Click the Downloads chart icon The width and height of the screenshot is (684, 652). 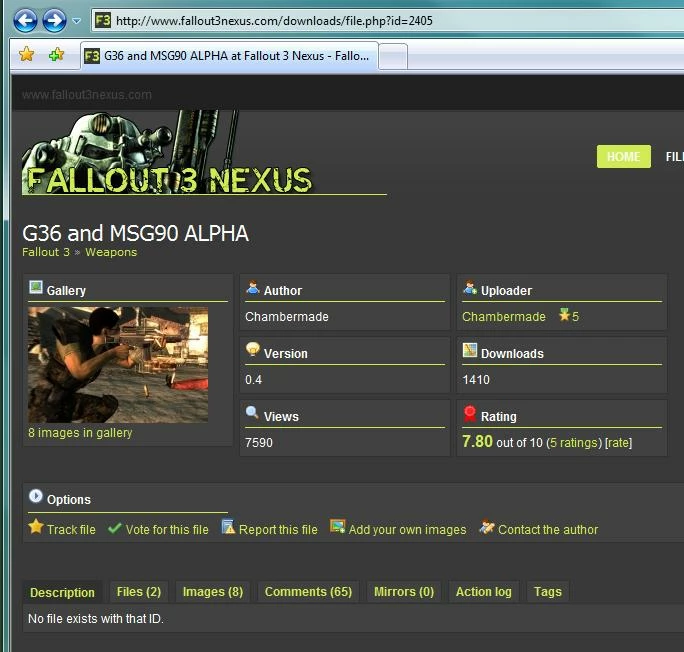coord(470,350)
